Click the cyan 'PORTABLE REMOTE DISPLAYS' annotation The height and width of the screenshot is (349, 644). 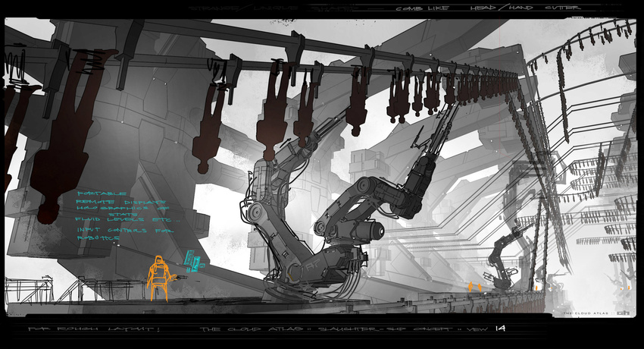pos(121,198)
